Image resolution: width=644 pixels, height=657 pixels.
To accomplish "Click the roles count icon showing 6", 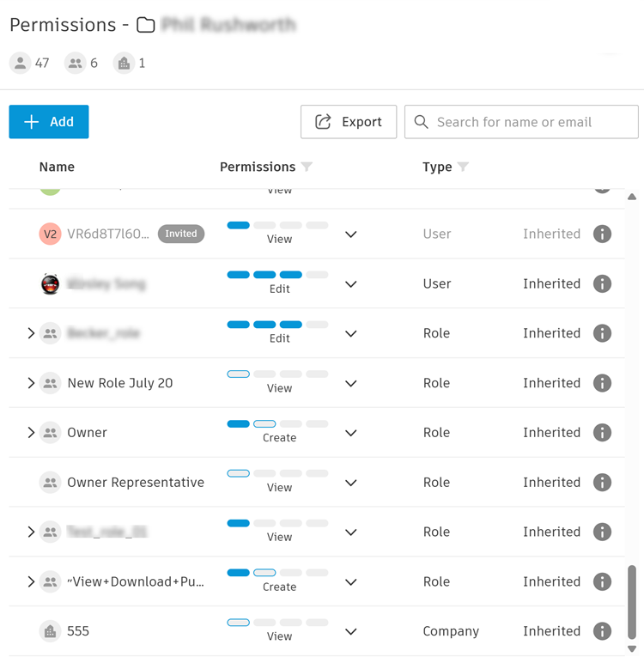I will pos(76,63).
